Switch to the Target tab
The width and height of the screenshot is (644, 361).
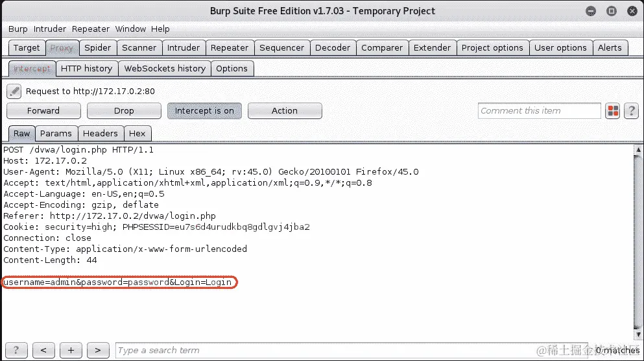[27, 47]
